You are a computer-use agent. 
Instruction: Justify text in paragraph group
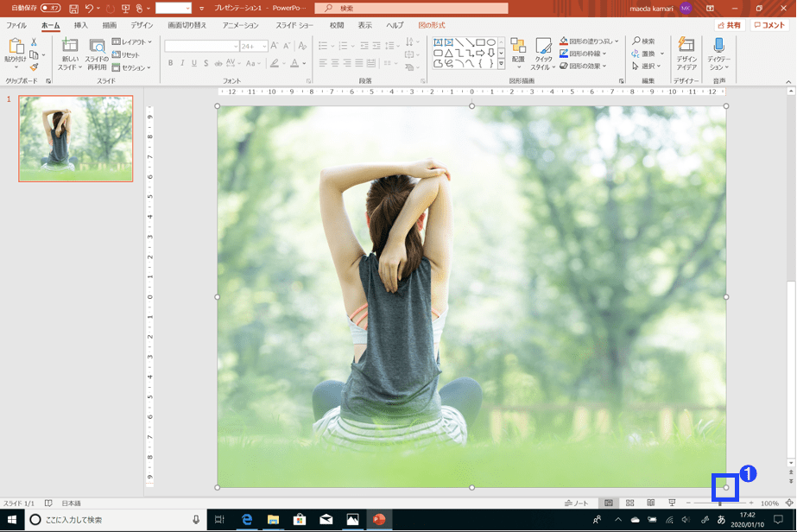pos(359,63)
